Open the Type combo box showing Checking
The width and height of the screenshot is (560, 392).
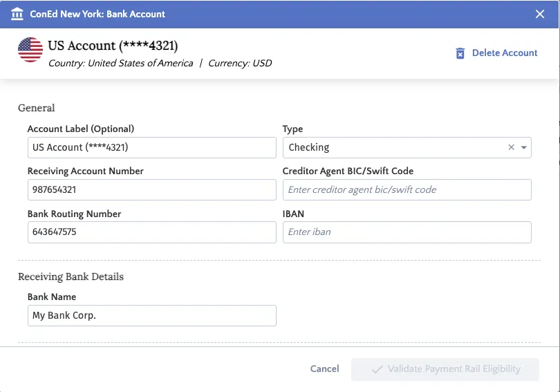click(407, 147)
